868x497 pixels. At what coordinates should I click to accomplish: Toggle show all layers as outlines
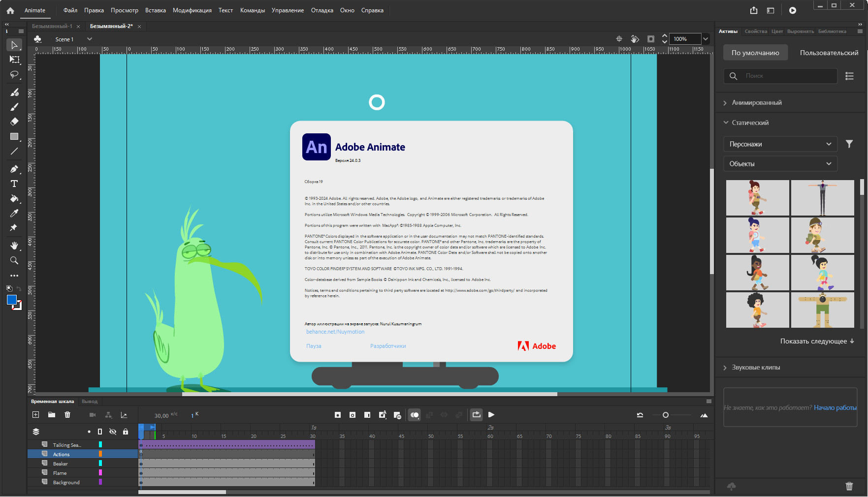[x=100, y=432]
